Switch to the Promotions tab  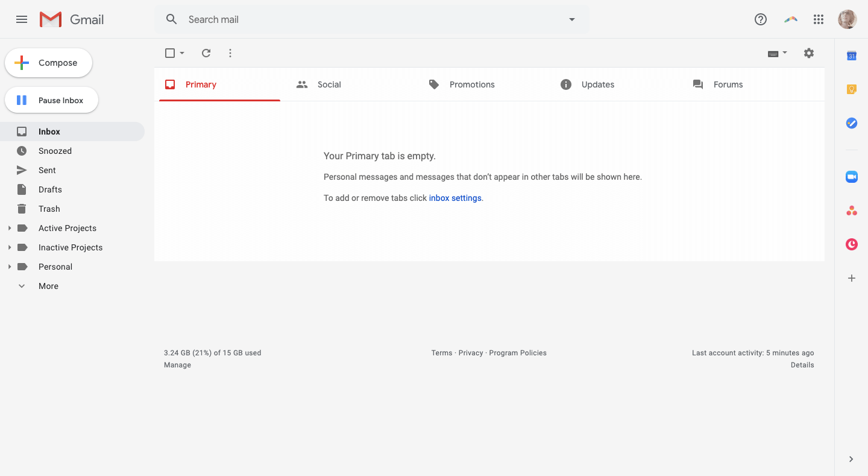point(485,84)
